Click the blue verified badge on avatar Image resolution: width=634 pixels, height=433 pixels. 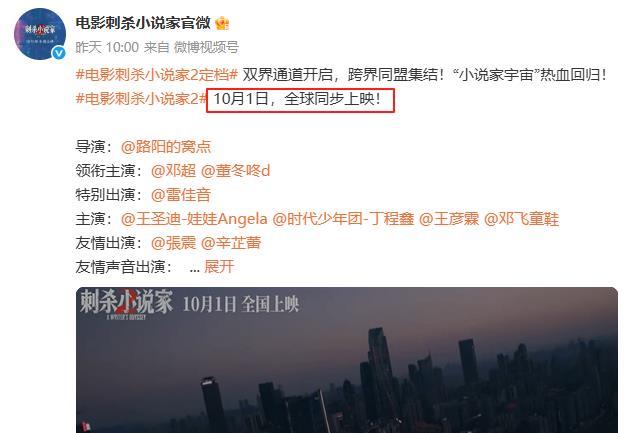60,53
